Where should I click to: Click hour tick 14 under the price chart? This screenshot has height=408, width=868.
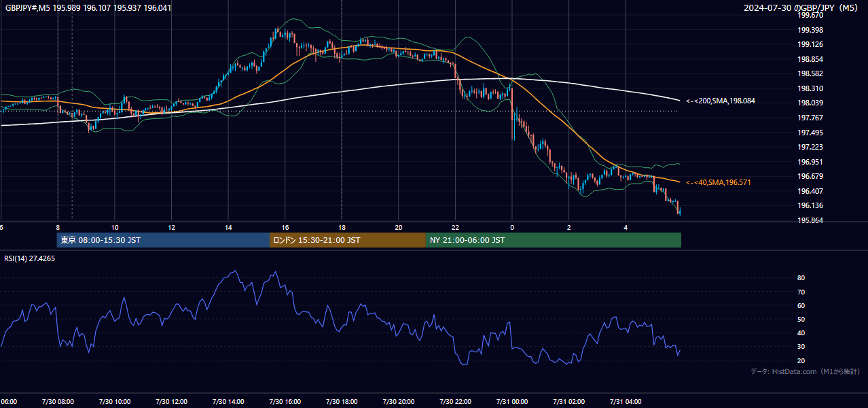point(228,228)
